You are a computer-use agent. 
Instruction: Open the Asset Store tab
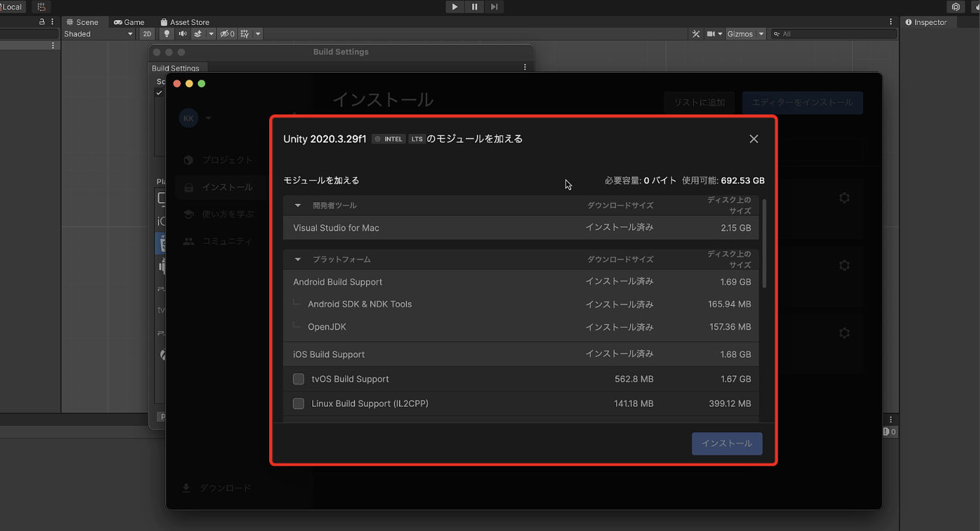tap(184, 22)
